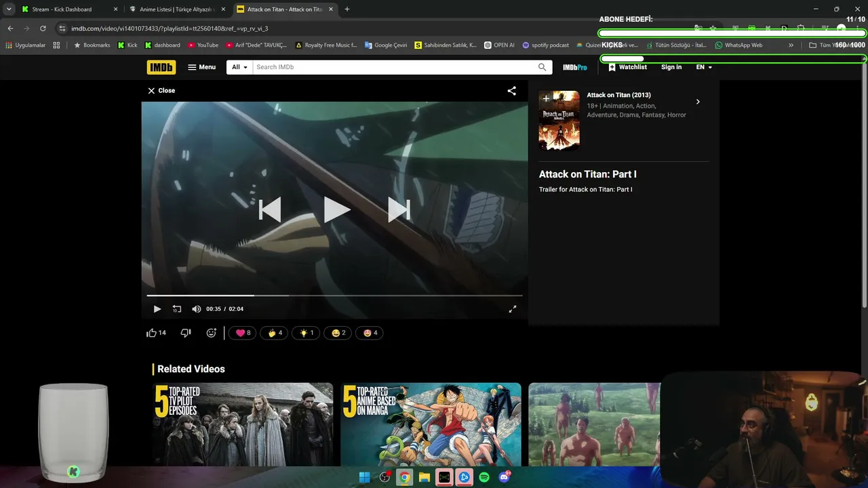The image size is (868, 488).
Task: Toggle the heart reaction
Action: tap(243, 333)
